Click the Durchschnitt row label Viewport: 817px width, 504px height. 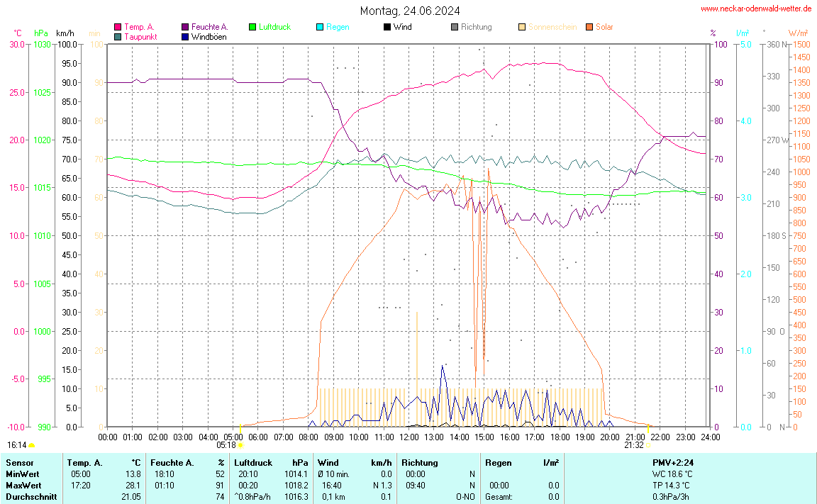click(30, 496)
